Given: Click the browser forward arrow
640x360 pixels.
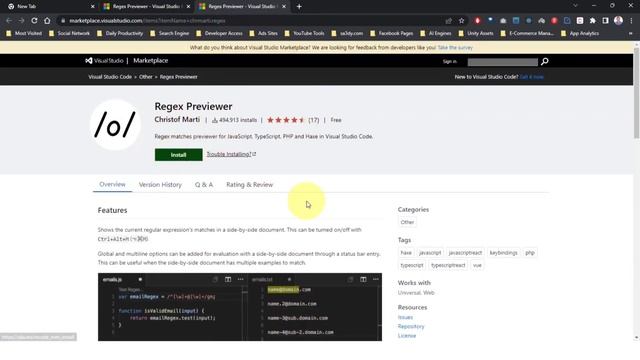Looking at the screenshot, I should coord(22,20).
